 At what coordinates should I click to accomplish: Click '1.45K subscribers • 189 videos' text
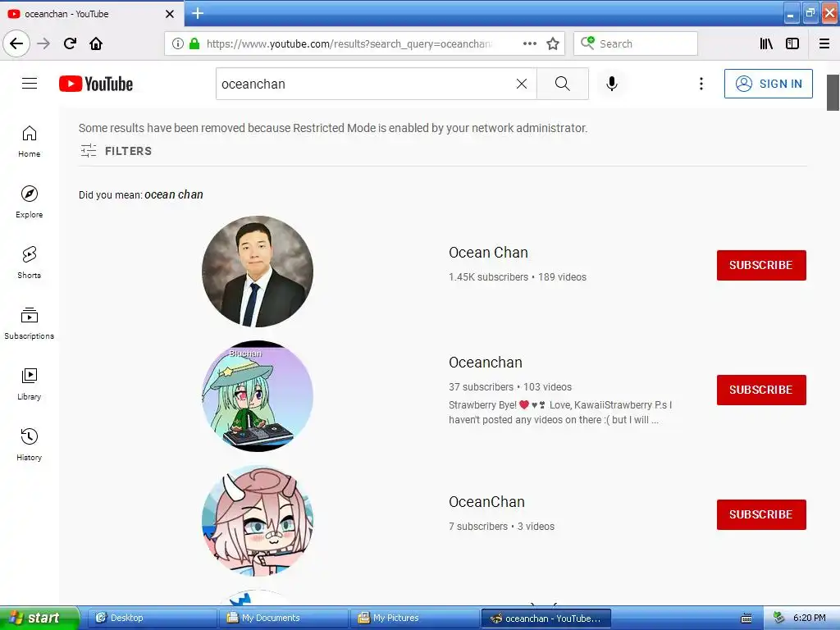pos(518,277)
